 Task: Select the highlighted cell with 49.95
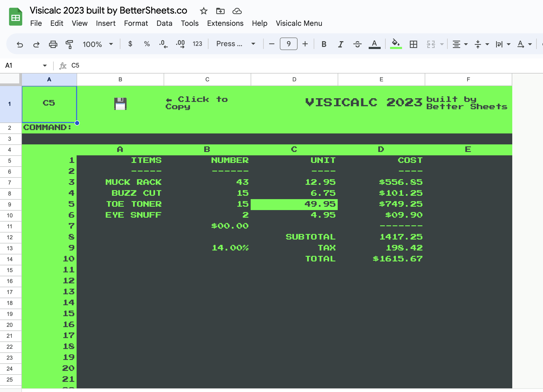pos(294,205)
